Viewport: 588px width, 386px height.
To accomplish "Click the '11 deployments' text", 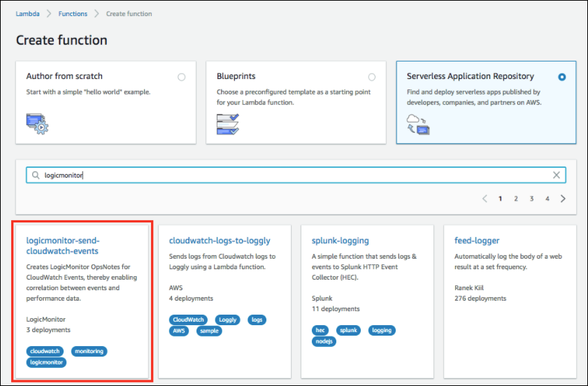I will tap(336, 308).
